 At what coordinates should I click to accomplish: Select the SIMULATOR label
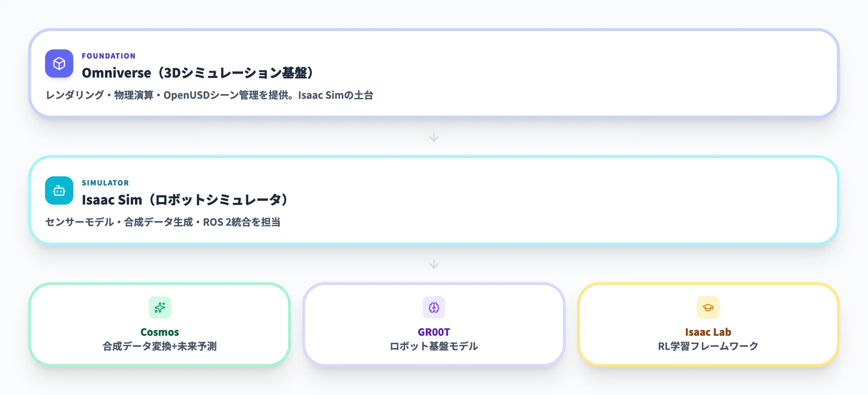pyautogui.click(x=105, y=183)
